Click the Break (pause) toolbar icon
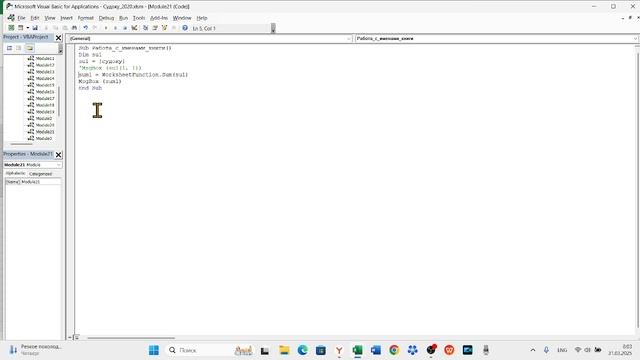The height and width of the screenshot is (360, 640). [x=116, y=28]
